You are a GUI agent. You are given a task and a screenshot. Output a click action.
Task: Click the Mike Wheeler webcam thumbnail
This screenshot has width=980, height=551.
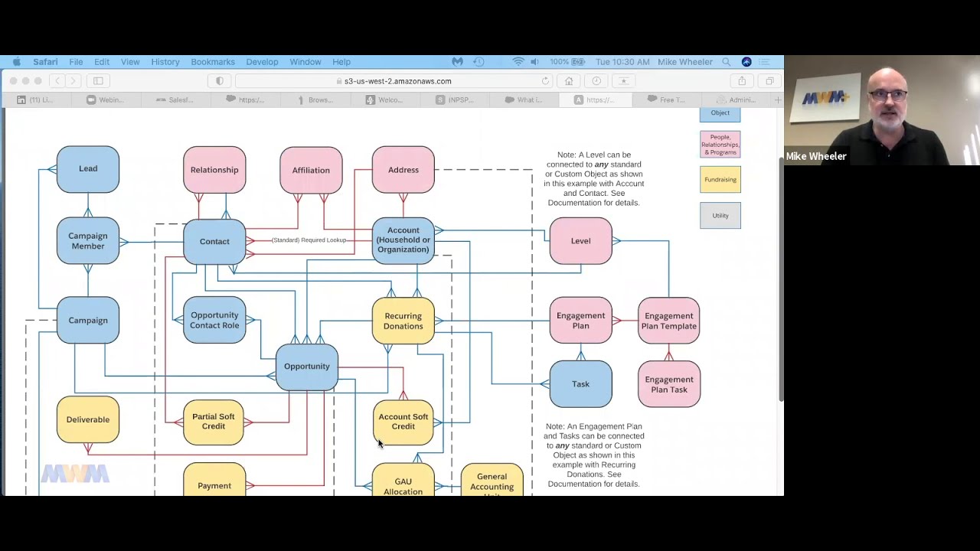[882, 110]
